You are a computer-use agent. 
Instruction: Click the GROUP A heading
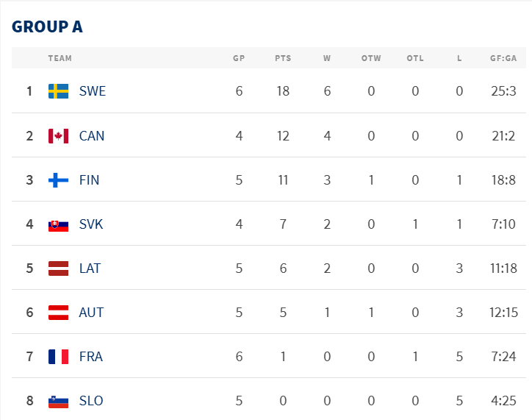[x=47, y=26]
